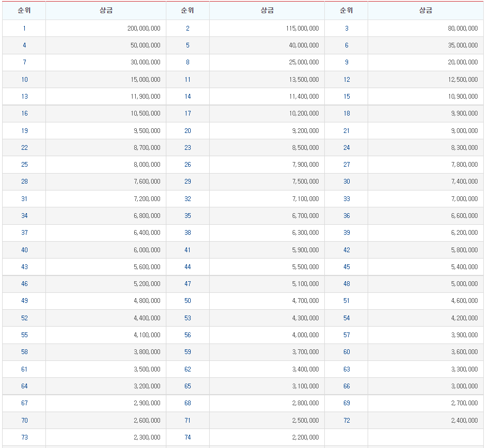Click the prize value 80,000,000
Screen dimensions: 487x448
point(463,28)
